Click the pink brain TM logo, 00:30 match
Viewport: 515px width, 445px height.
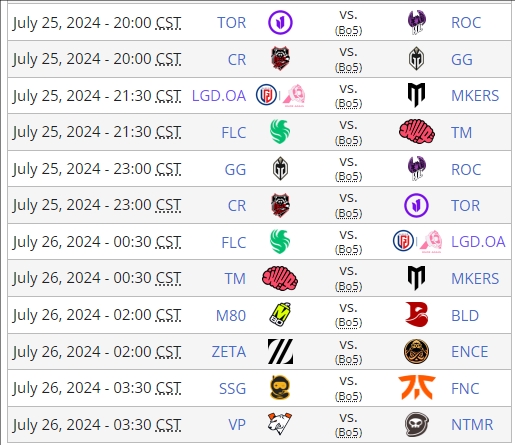pos(280,278)
